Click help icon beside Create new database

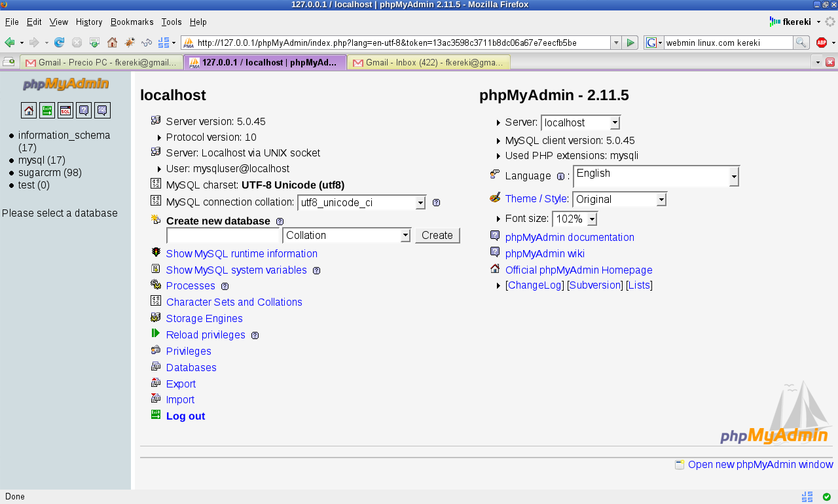(x=280, y=222)
